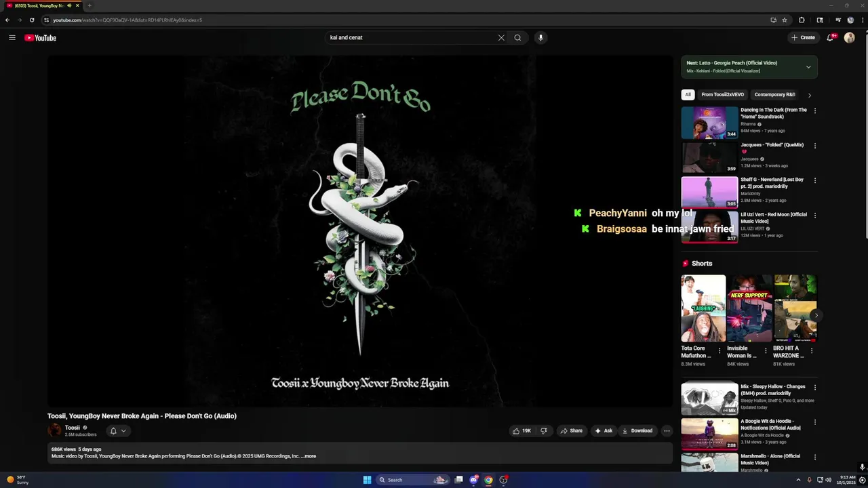Click the Windows taskbar Search box
Screen dimensions: 868x488
coord(412,480)
